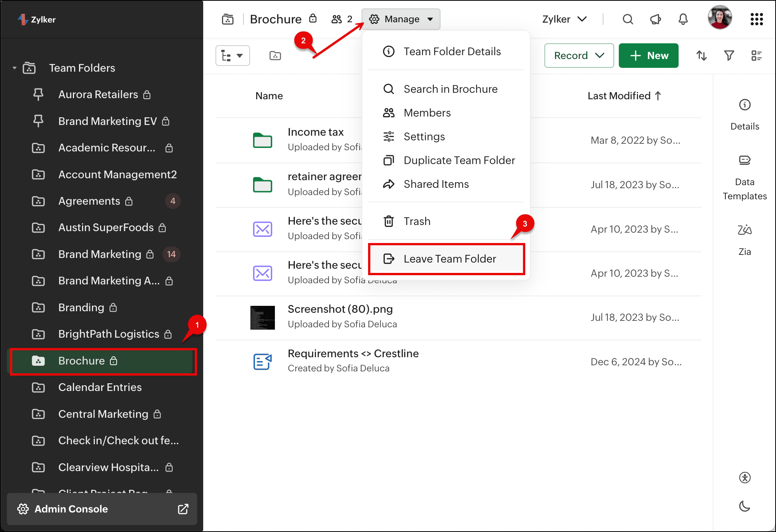
Task: Open the Record dropdown
Action: point(579,56)
